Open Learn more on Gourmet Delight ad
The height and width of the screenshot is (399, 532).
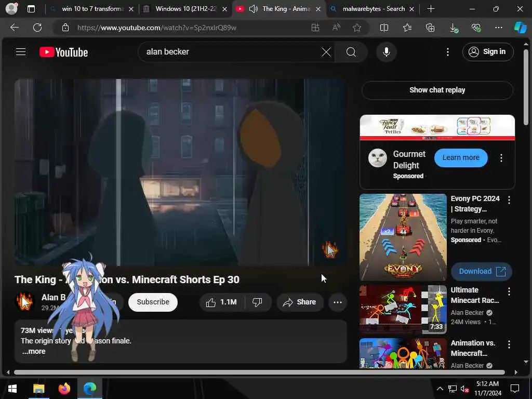tap(461, 157)
